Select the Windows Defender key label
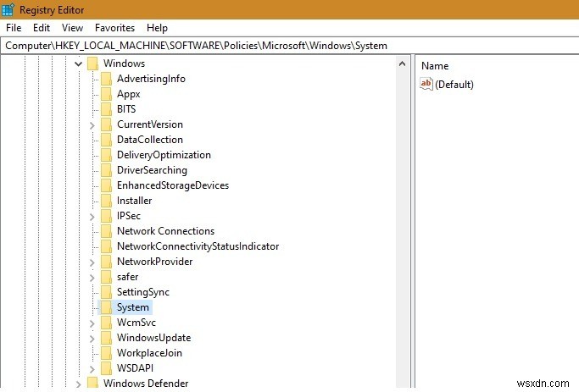Screen dimensions: 579x392 (x=146, y=384)
